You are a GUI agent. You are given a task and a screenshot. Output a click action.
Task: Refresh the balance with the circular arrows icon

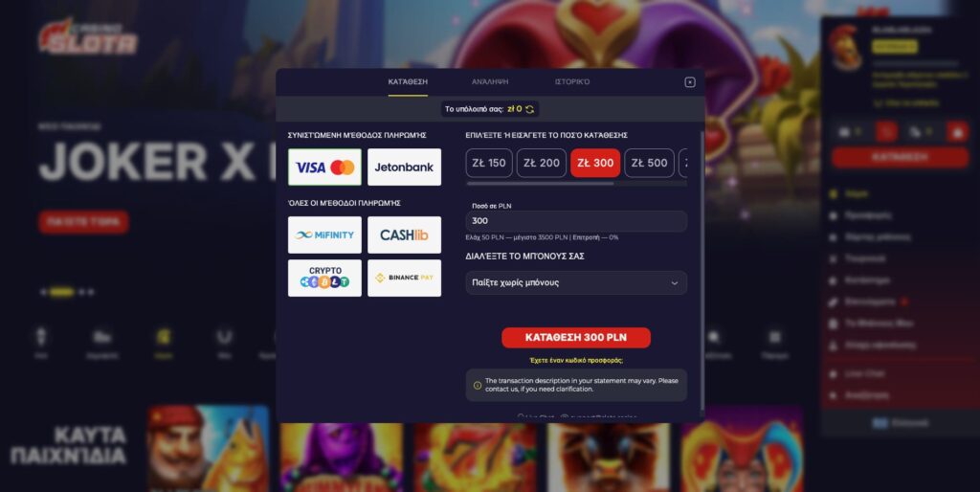530,109
